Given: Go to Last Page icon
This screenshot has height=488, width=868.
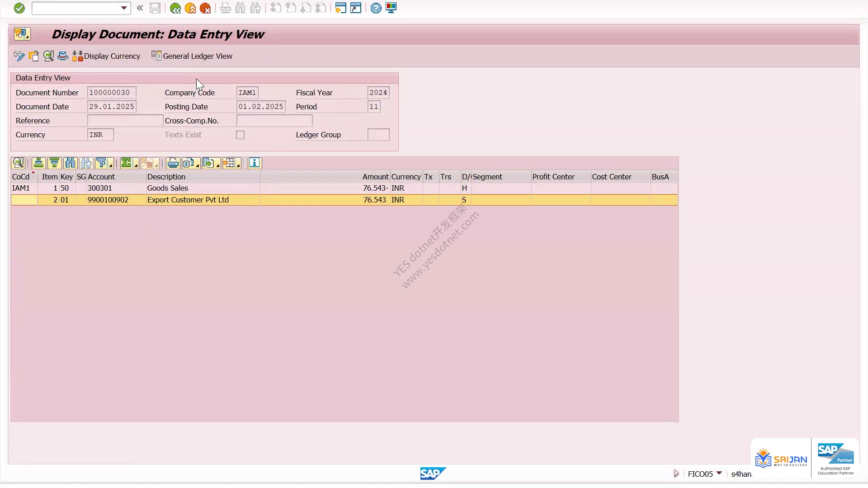Looking at the screenshot, I should [321, 8].
